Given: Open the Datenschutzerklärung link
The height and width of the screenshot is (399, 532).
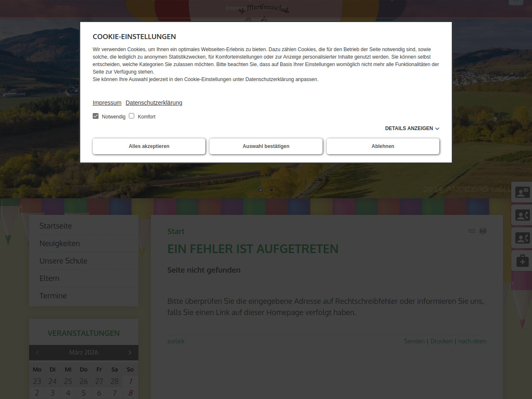Looking at the screenshot, I should (154, 103).
